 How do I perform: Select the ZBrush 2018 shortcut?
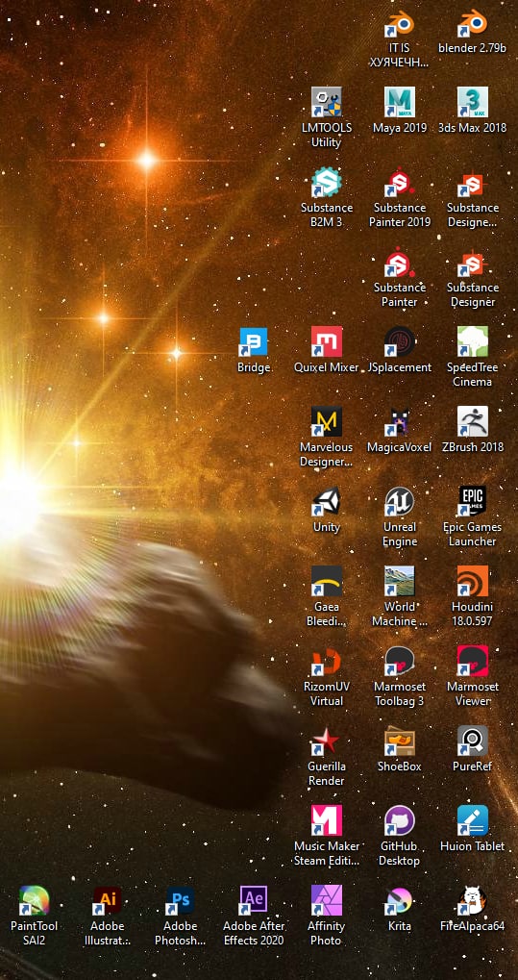473,421
